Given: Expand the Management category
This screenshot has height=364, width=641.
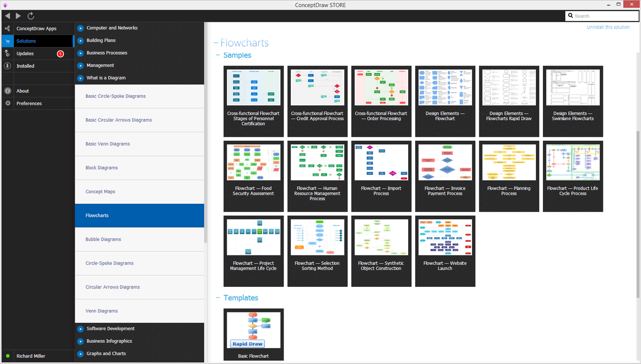Looking at the screenshot, I should pos(81,66).
